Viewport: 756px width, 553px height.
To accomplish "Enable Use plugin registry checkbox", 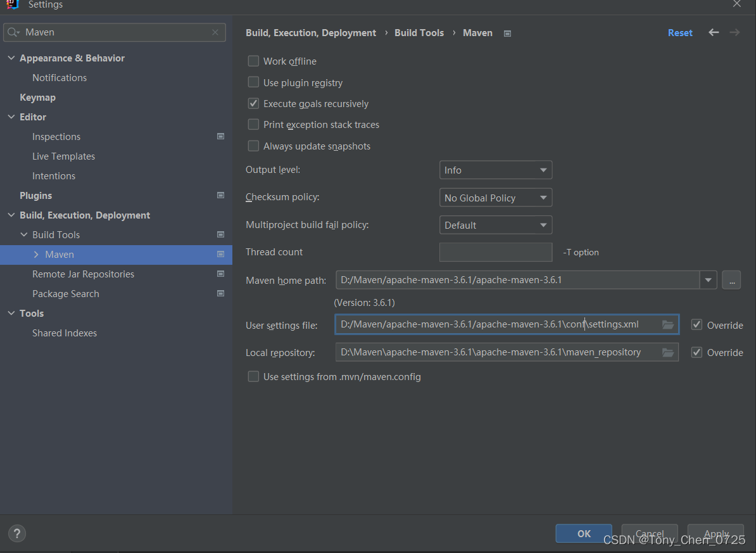I will (x=253, y=82).
